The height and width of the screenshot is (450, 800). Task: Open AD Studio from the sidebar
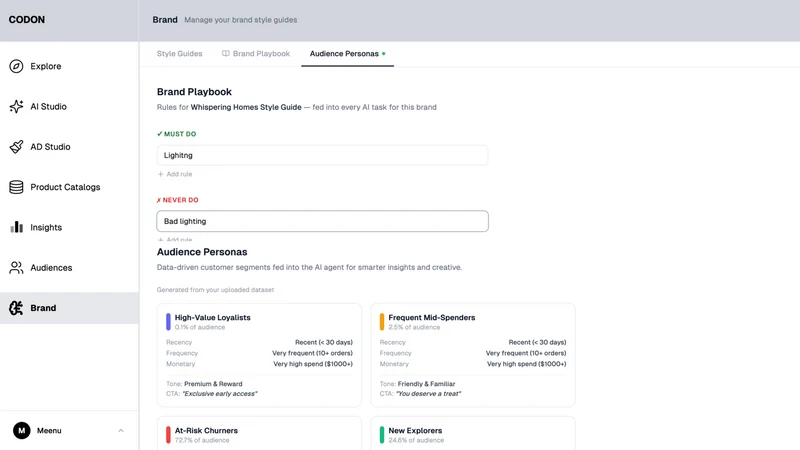coord(69,147)
